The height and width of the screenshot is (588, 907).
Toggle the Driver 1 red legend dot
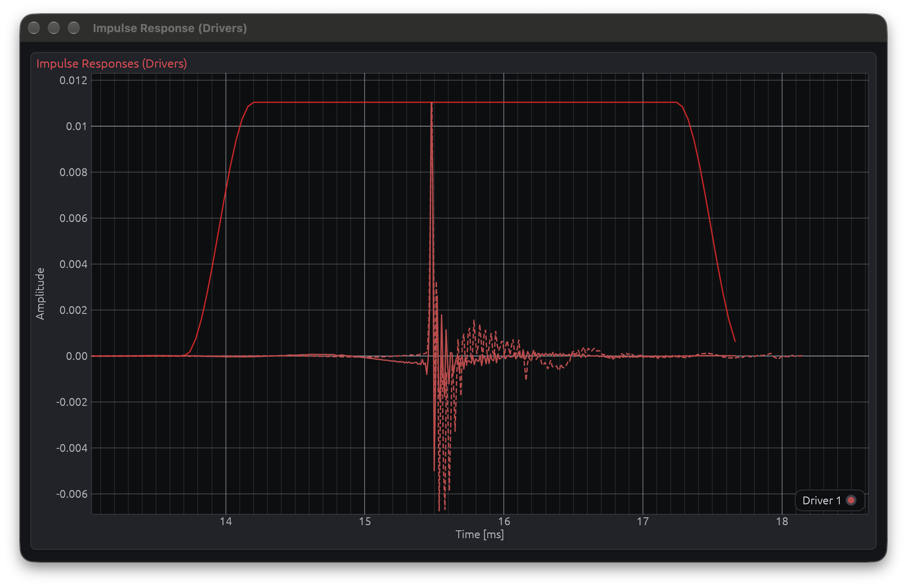coord(851,500)
